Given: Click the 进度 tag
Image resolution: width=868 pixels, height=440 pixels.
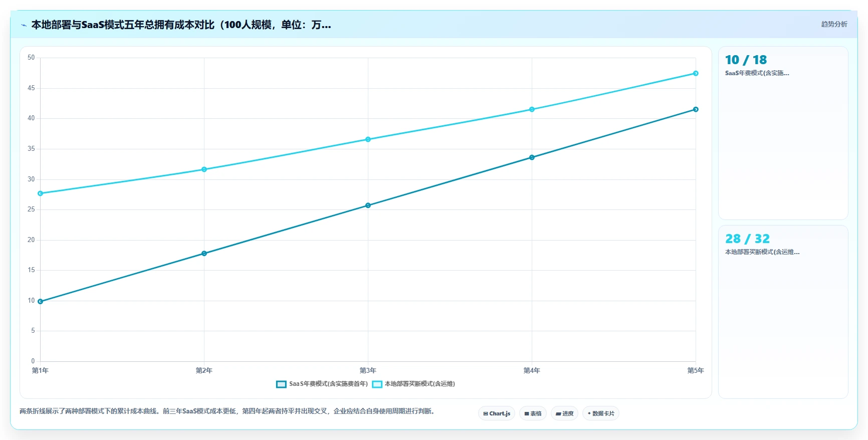Looking at the screenshot, I should (564, 413).
